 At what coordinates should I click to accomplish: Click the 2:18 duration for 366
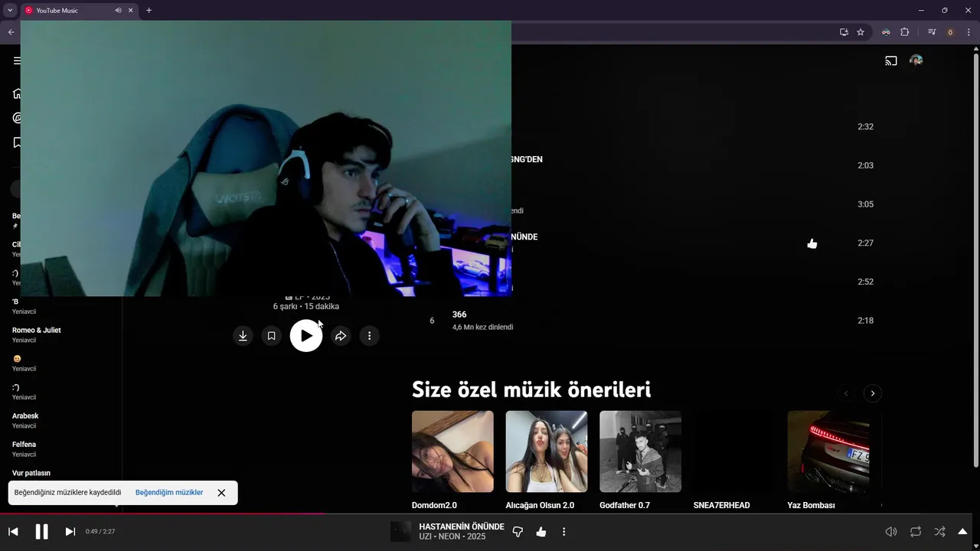[x=865, y=321]
